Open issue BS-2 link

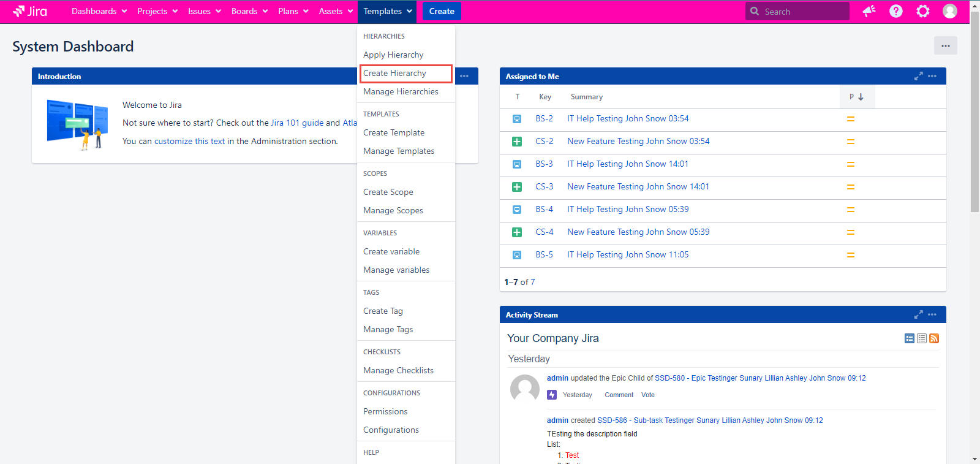[x=544, y=118]
